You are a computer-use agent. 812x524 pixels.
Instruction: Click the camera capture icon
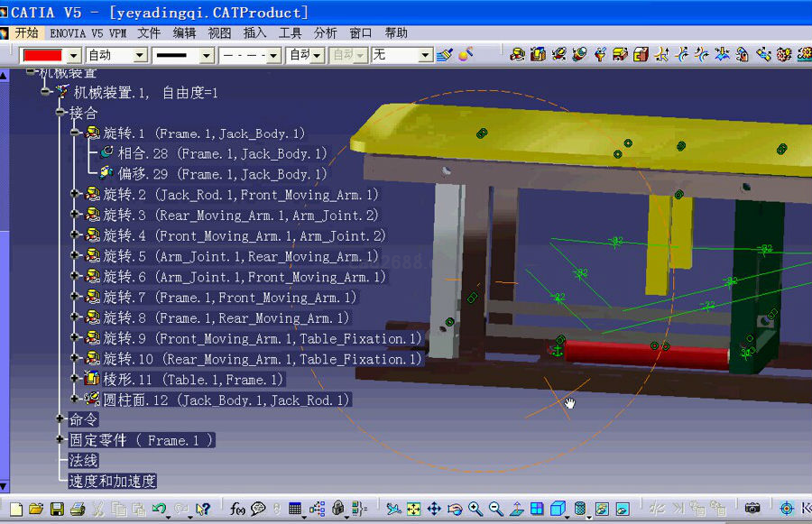pyautogui.click(x=752, y=510)
